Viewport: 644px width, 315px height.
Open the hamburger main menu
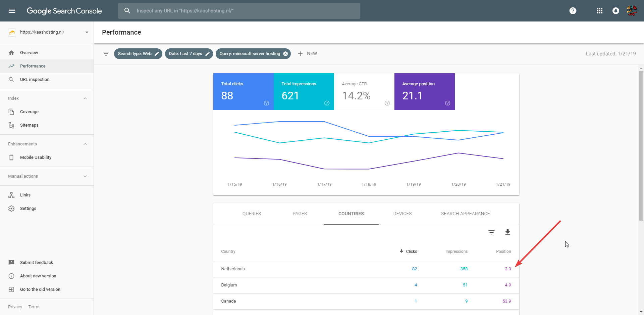tap(12, 11)
